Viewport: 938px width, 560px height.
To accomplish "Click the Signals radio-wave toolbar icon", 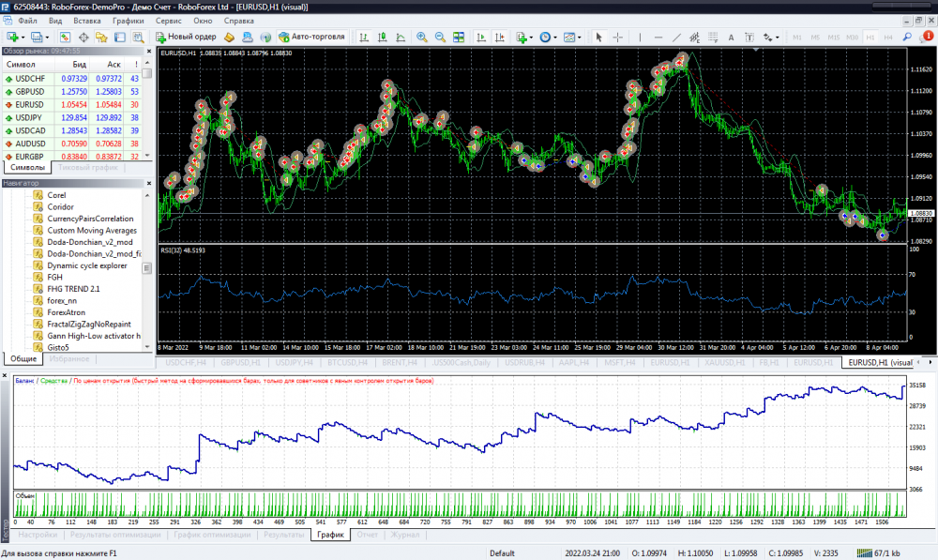I will click(265, 38).
